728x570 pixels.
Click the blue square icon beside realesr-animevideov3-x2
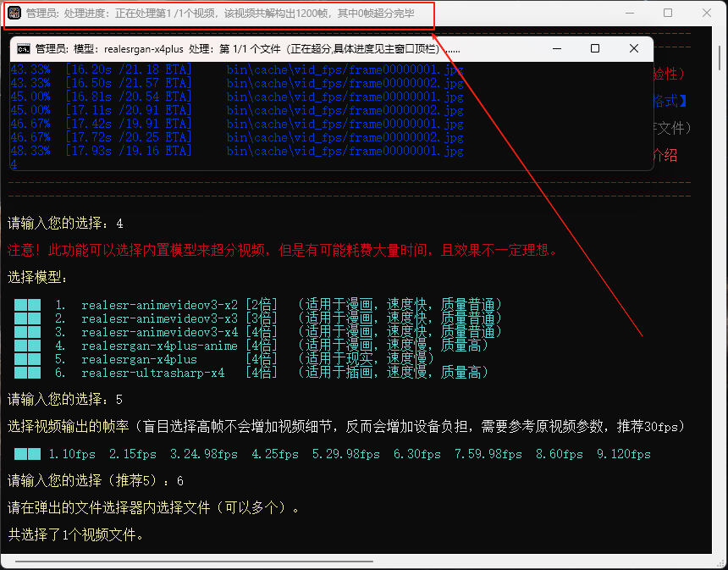click(27, 303)
